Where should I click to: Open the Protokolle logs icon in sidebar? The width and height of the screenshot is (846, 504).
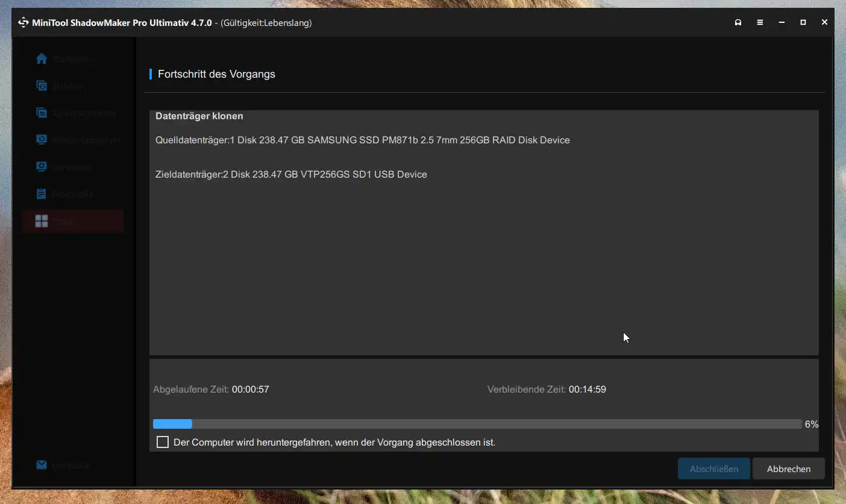coord(42,194)
